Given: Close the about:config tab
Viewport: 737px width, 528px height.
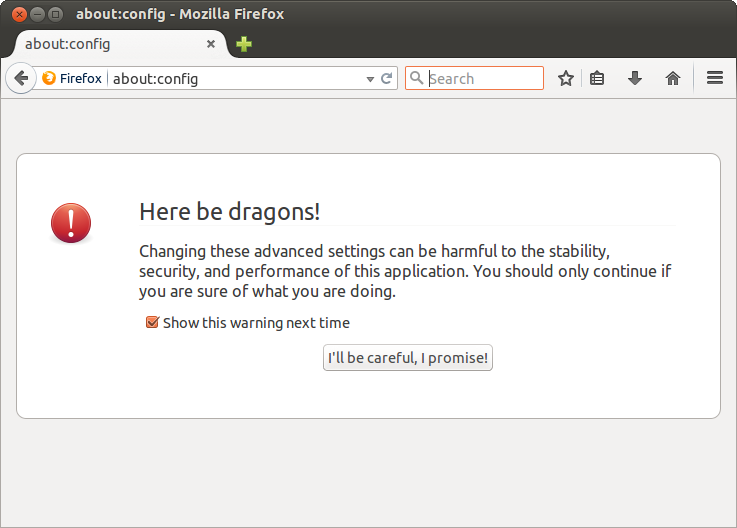Looking at the screenshot, I should (x=211, y=44).
